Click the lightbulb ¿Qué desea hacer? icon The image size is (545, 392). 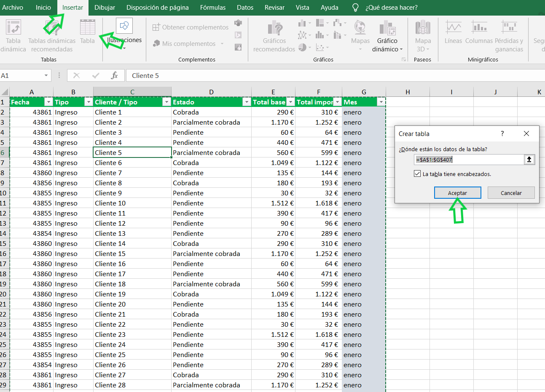355,8
